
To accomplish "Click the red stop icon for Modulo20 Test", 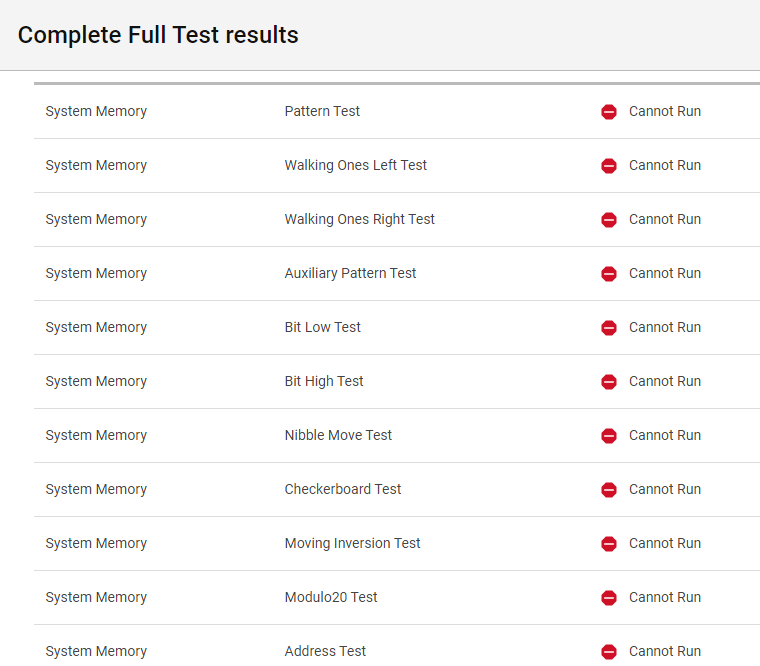I will coord(609,598).
